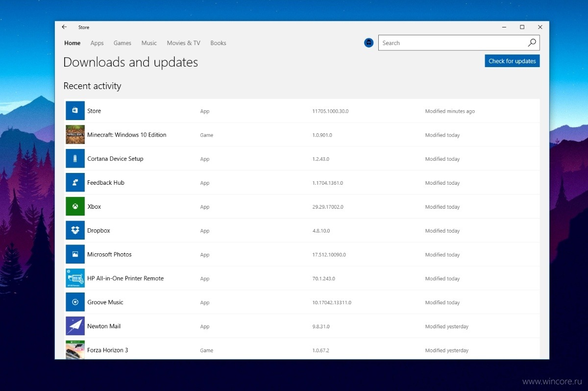This screenshot has width=588, height=391.
Task: Click Modified today in Dropbox row
Action: click(442, 231)
